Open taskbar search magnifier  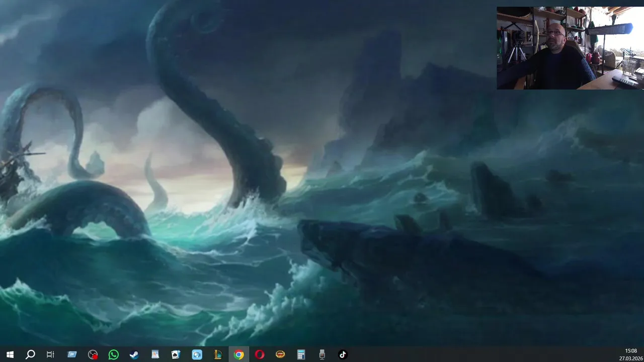pos(30,354)
